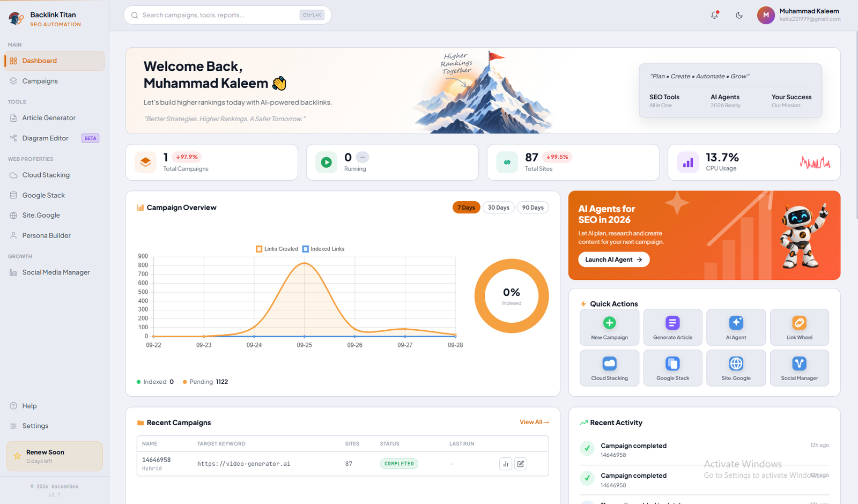
Task: Open the Dashboard menu item
Action: 54,61
